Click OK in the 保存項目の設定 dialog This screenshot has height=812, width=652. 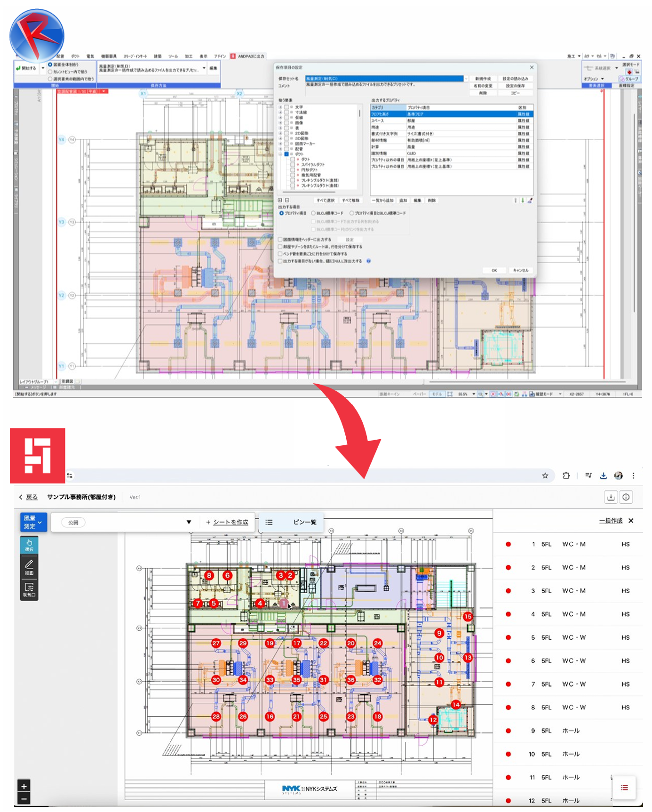[x=494, y=271]
